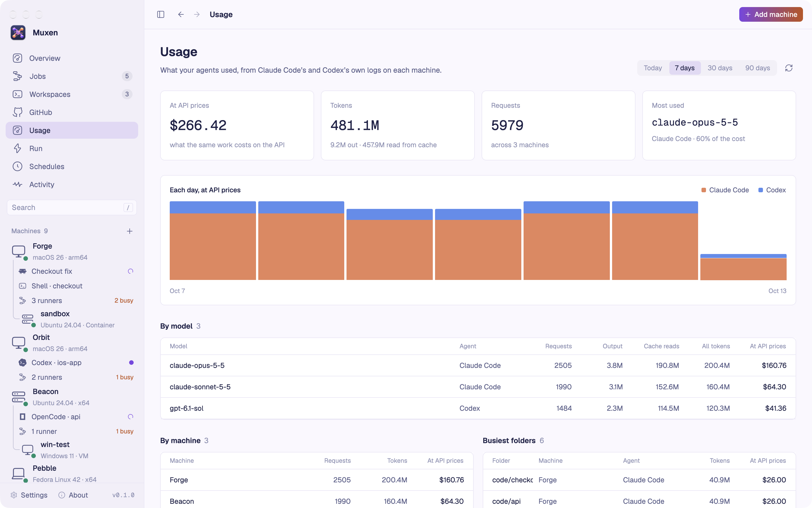Click the Codex legend swatch
The height and width of the screenshot is (508, 812).
click(761, 190)
